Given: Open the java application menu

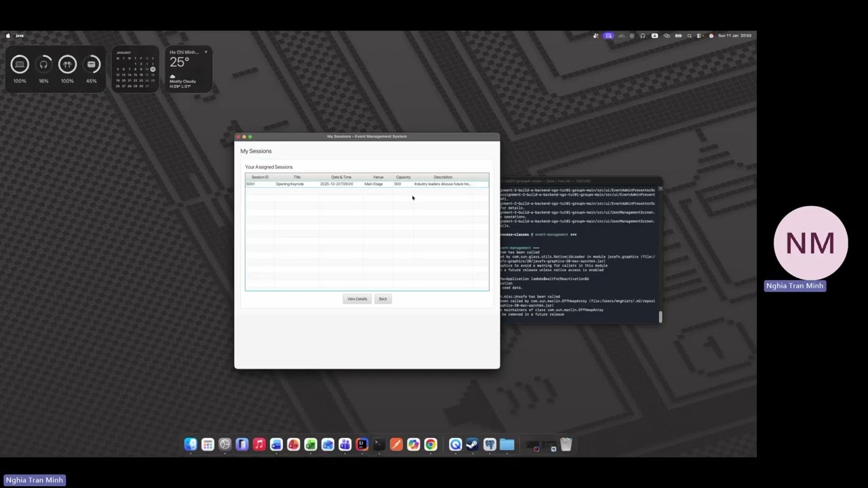Looking at the screenshot, I should [20, 35].
